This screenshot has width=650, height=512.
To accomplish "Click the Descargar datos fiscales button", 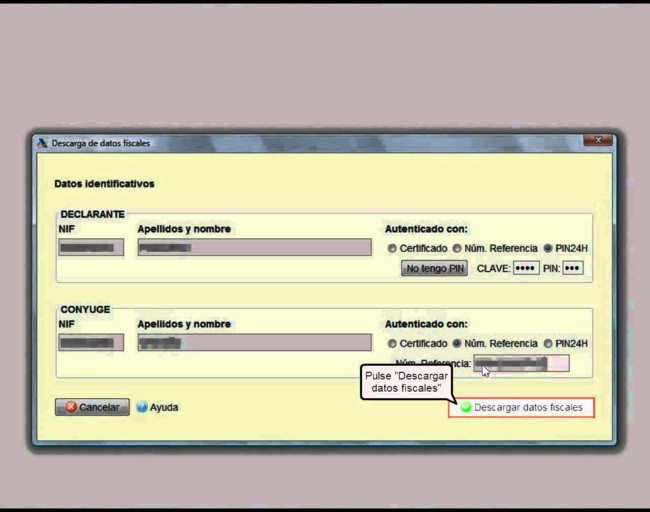I will (521, 408).
